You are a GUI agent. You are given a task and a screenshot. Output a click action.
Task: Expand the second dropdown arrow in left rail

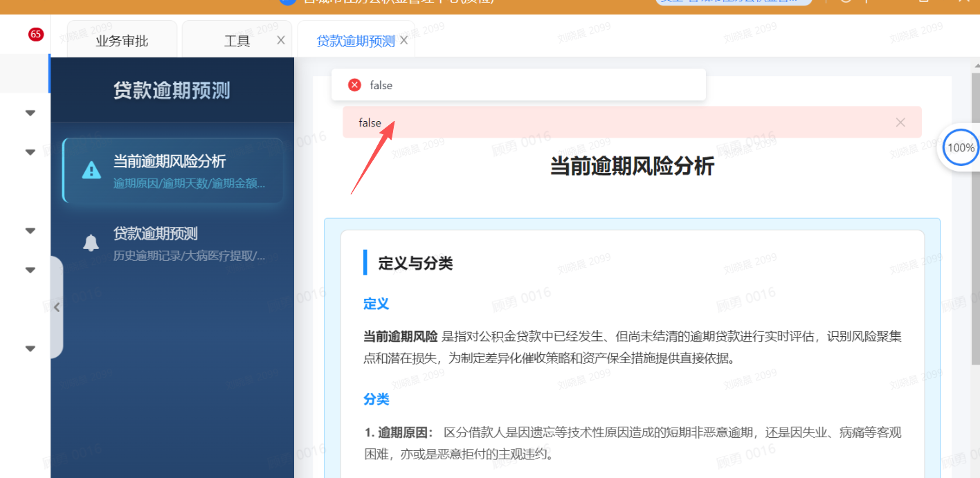pos(30,152)
